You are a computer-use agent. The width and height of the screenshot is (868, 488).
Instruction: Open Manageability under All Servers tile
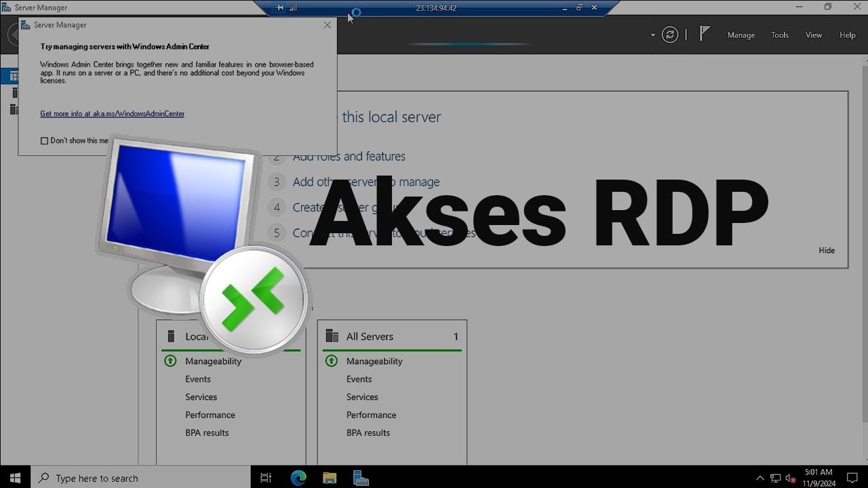click(374, 361)
